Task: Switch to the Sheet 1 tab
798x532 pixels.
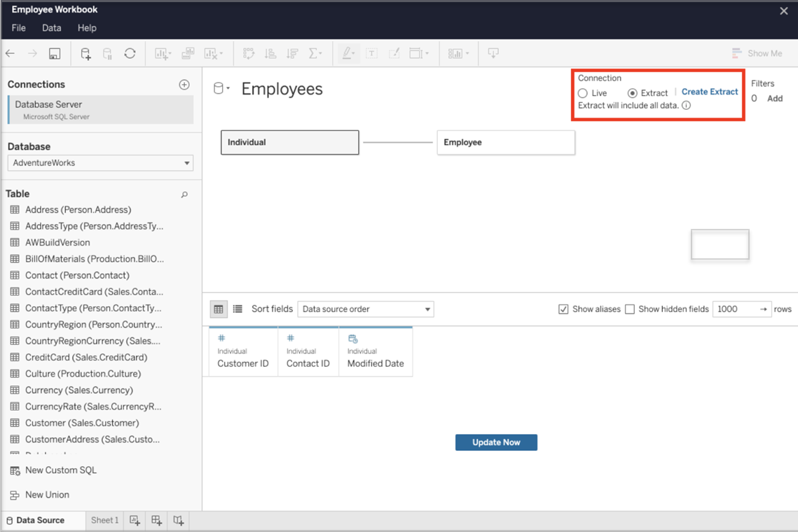Action: pyautogui.click(x=104, y=520)
